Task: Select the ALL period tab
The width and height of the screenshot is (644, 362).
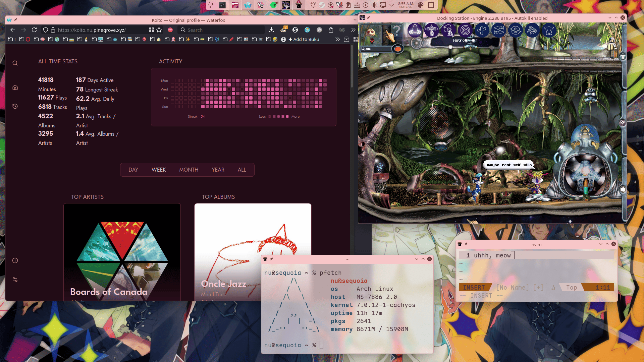Action: [x=242, y=170]
